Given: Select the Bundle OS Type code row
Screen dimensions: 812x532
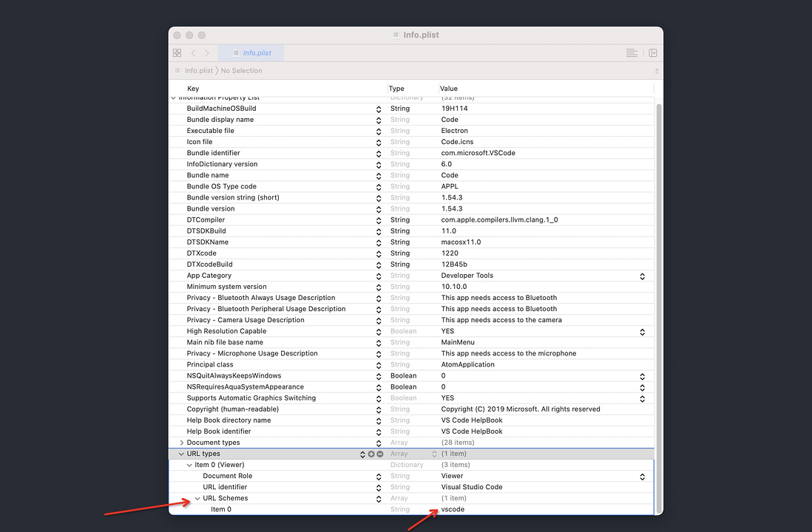Looking at the screenshot, I should [x=222, y=186].
